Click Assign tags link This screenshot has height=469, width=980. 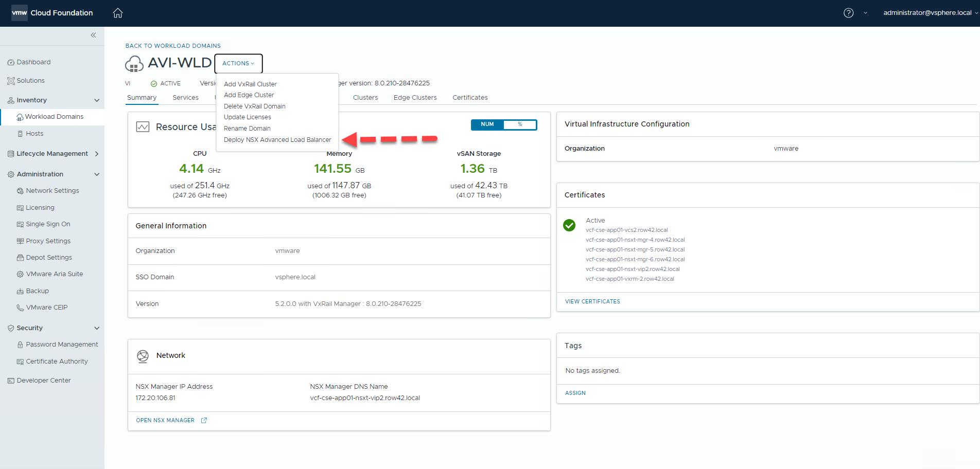pyautogui.click(x=575, y=393)
